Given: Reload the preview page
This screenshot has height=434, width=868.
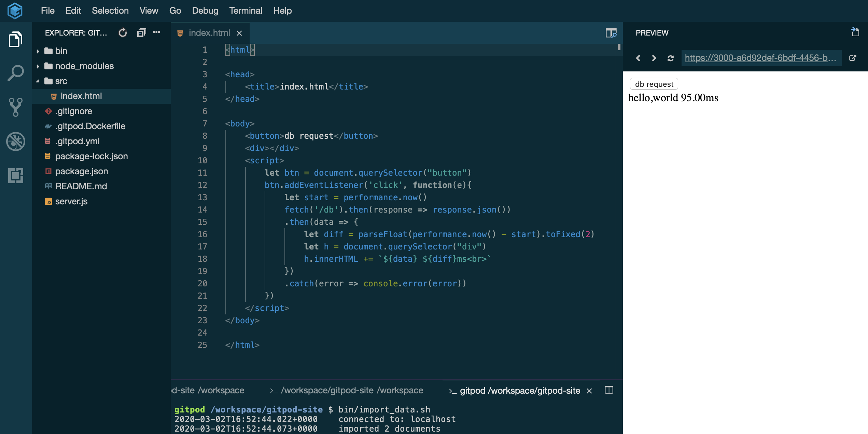Looking at the screenshot, I should coord(671,58).
